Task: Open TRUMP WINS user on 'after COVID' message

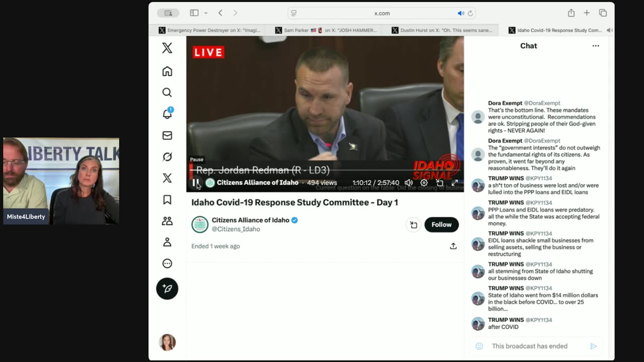Action: [506, 320]
